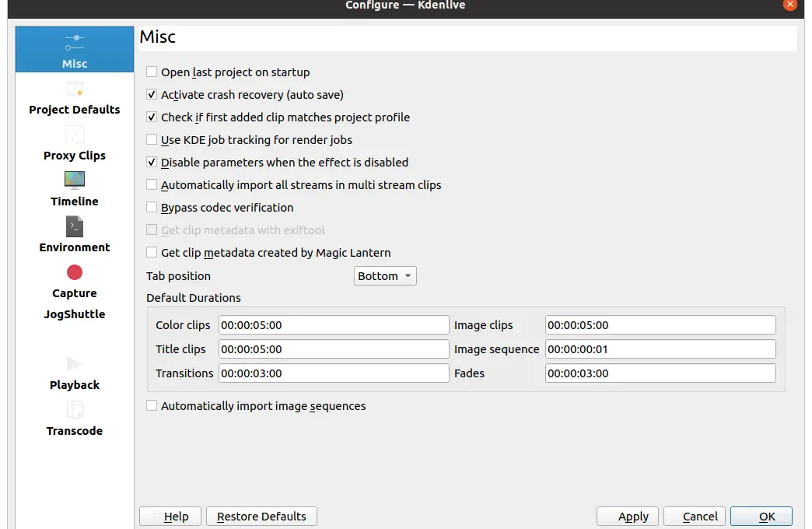Check Automatically import image sequences
The height and width of the screenshot is (529, 812).
[152, 405]
